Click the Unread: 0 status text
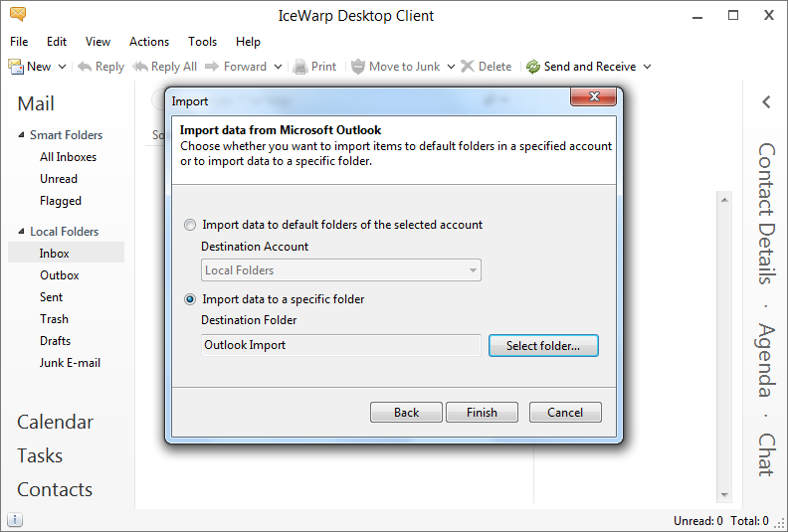 [698, 520]
